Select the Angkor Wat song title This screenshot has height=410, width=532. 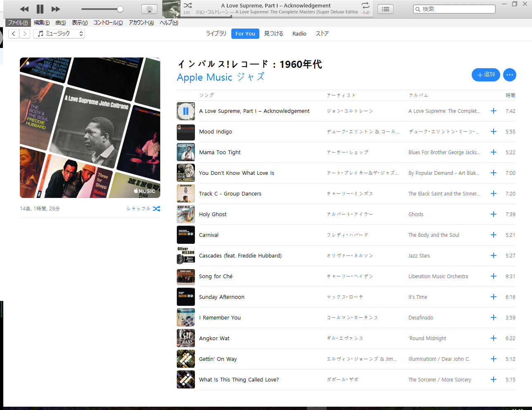point(214,338)
